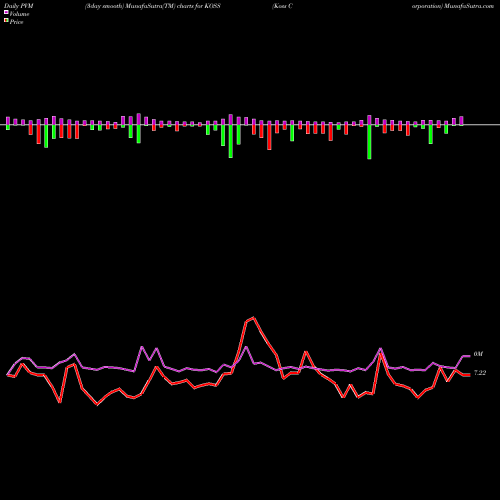Click the 'Volume' legend label
Image resolution: width=500 pixels, height=500 pixels.
coord(19,14)
